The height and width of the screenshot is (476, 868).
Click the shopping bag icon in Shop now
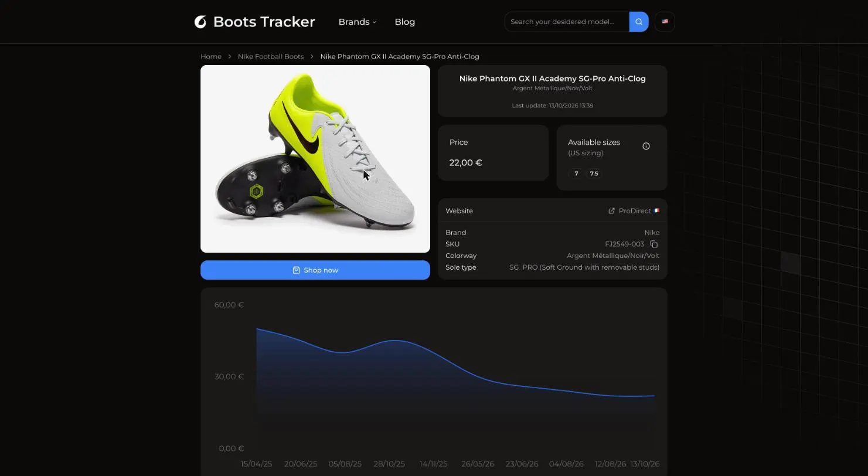point(296,270)
